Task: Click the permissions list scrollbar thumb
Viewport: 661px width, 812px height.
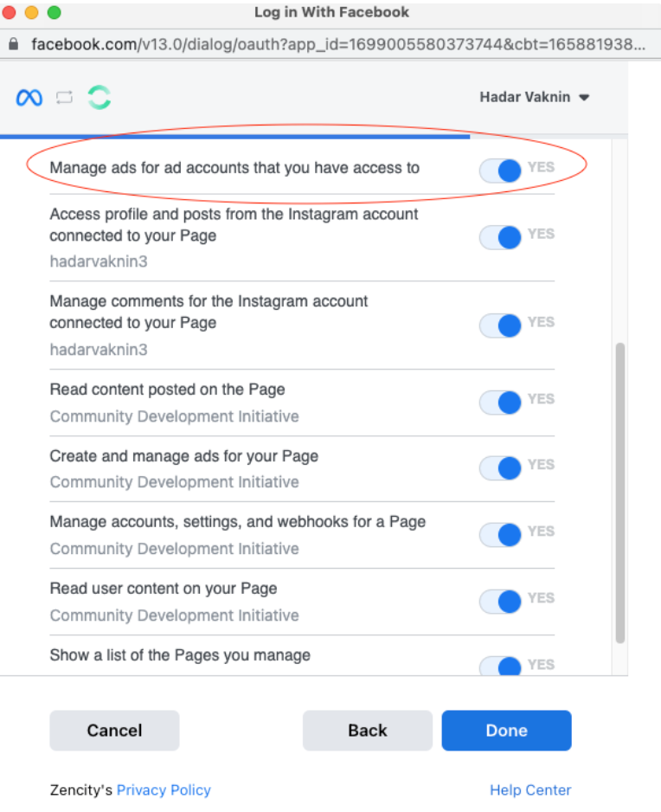Action: (x=620, y=493)
